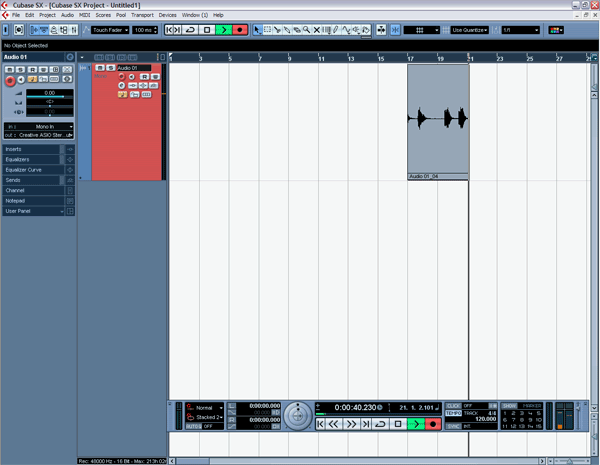The width and height of the screenshot is (600, 465).
Task: Click the color palette icon in toolbar
Action: [x=556, y=30]
